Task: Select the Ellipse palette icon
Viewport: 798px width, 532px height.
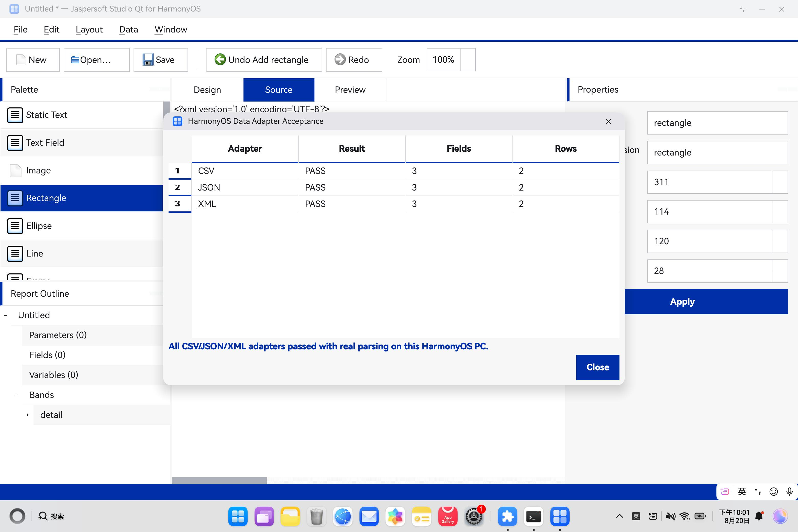Action: (x=15, y=226)
